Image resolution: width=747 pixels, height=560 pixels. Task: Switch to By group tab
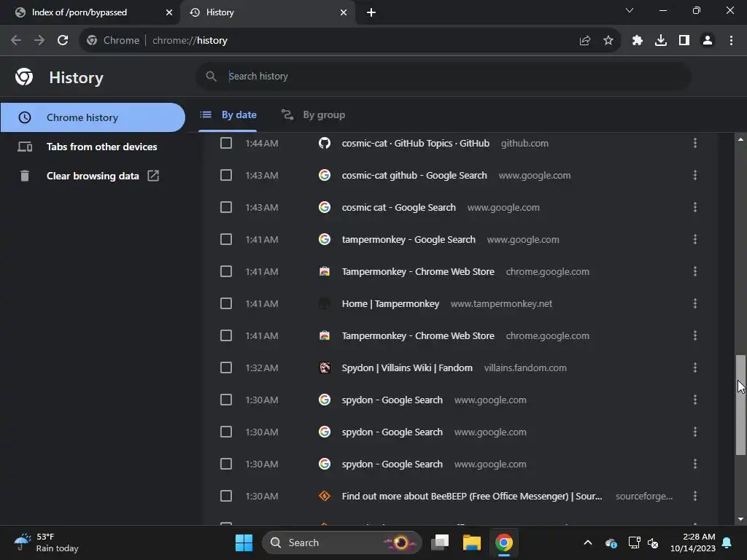[x=313, y=114]
